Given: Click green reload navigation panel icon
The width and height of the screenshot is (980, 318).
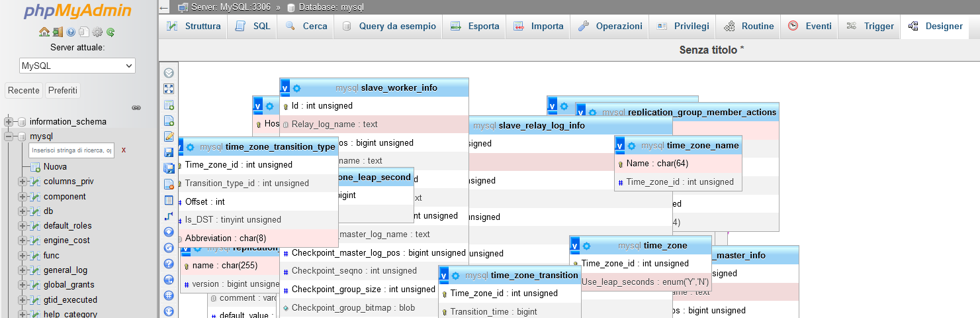Looking at the screenshot, I should [x=111, y=32].
